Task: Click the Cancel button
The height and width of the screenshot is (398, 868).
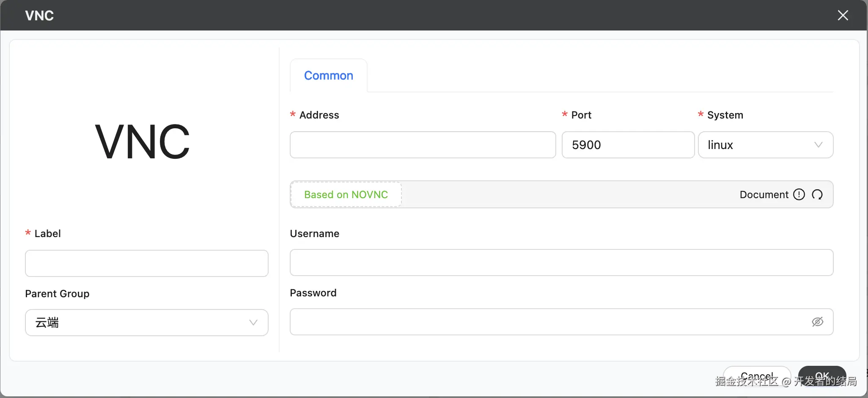Action: (757, 375)
